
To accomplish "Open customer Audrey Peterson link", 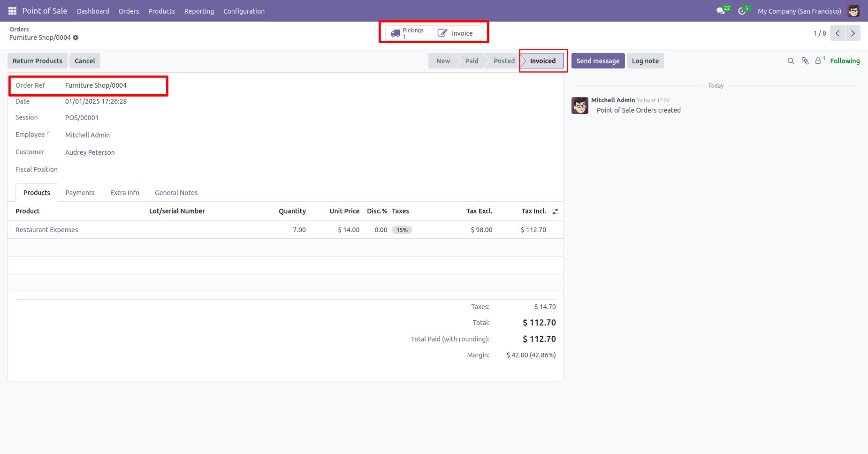I will (x=90, y=152).
